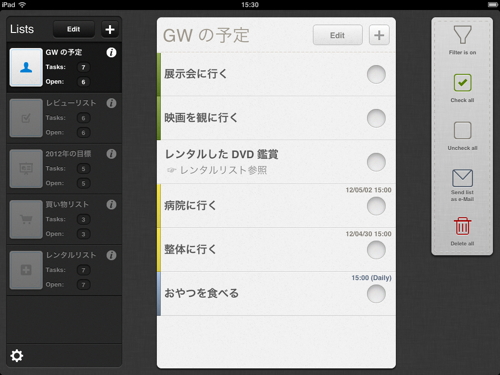This screenshot has height=375, width=500.
Task: Open info for the レンタルリスト list
Action: [111, 255]
